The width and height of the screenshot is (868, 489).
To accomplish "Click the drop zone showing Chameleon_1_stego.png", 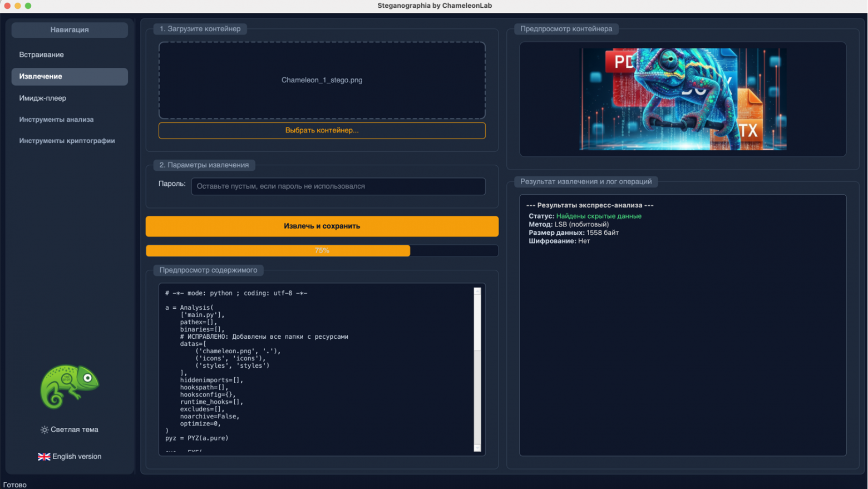I will tap(322, 80).
